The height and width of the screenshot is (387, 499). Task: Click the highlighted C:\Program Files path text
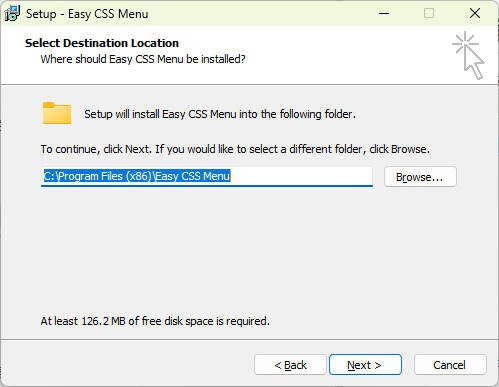(x=137, y=176)
